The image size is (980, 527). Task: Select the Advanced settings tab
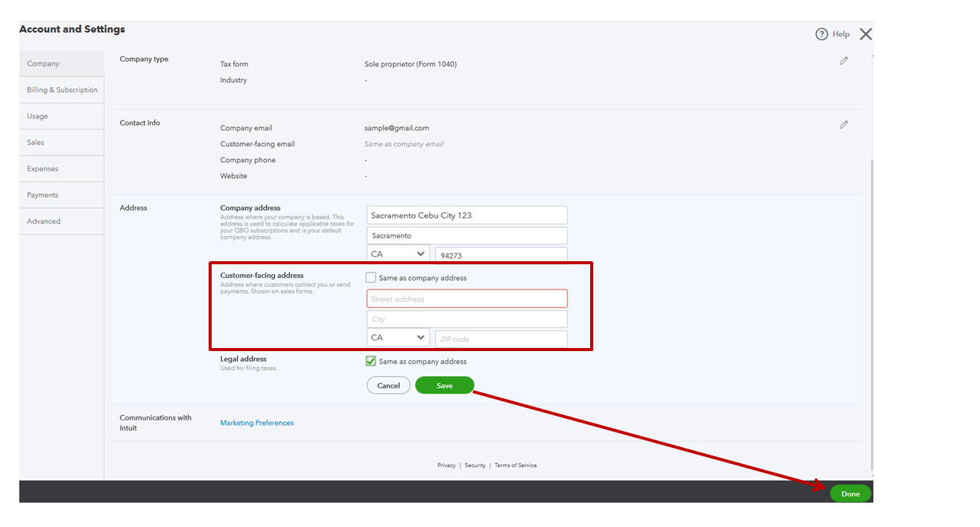click(43, 222)
